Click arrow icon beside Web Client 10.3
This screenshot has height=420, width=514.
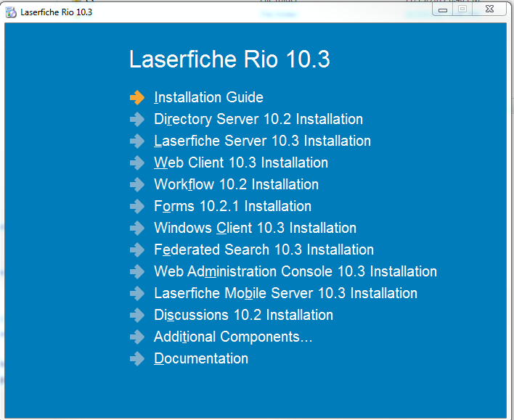(x=137, y=162)
